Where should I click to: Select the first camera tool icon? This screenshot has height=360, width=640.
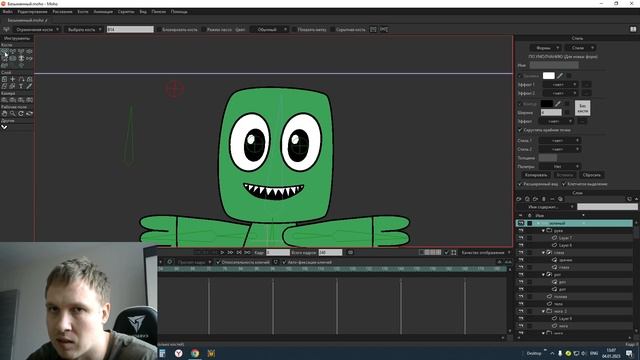(x=4, y=100)
